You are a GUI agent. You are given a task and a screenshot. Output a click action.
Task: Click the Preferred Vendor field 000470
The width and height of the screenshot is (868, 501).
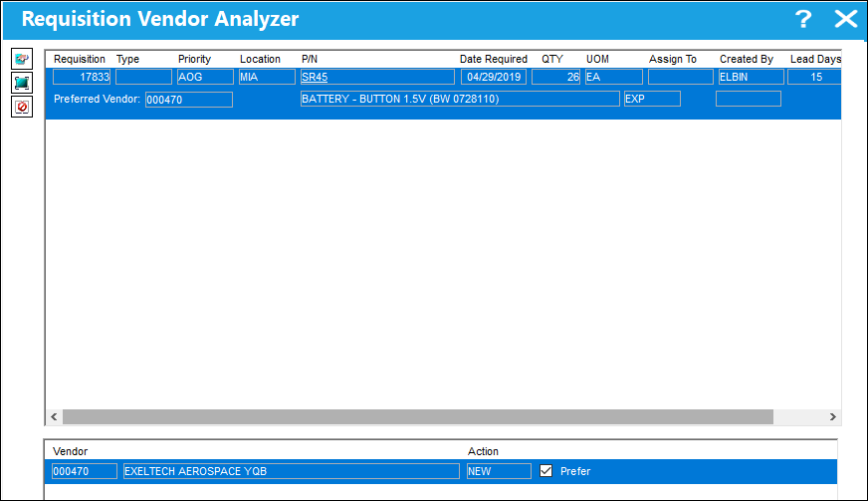(189, 100)
